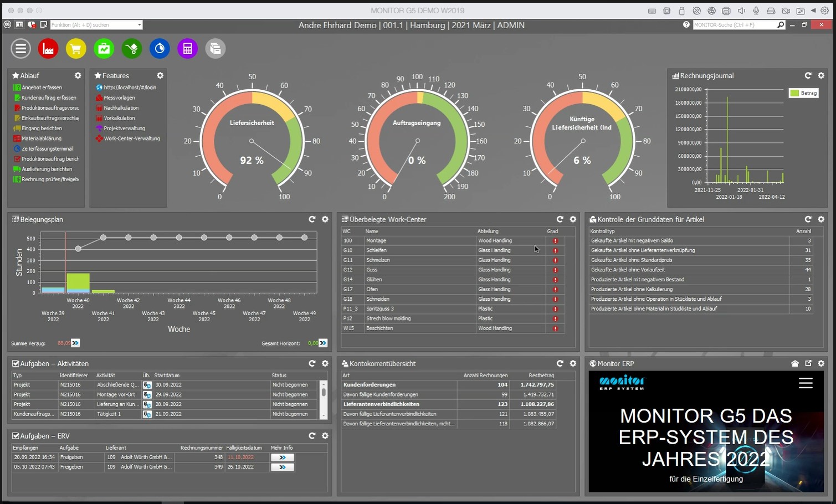Screen dimensions: 836x504
Task: Click the note icon left of function search
Action: [x=44, y=25]
